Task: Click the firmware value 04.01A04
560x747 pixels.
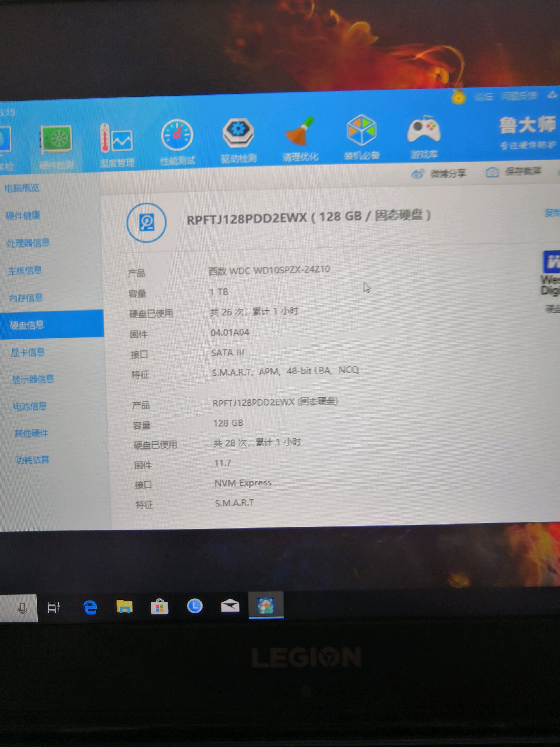Action: (230, 333)
